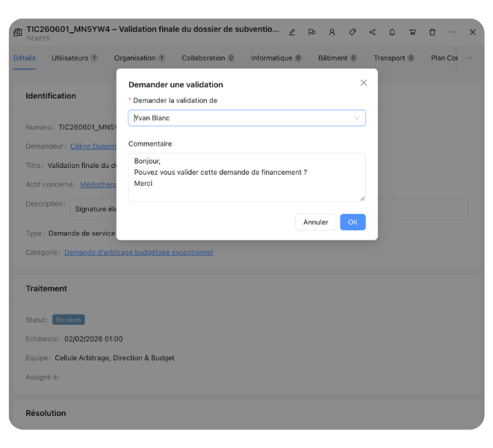Screen dimensions: 493x448
Task: Click the Commentaire label in the dialog
Action: point(150,143)
